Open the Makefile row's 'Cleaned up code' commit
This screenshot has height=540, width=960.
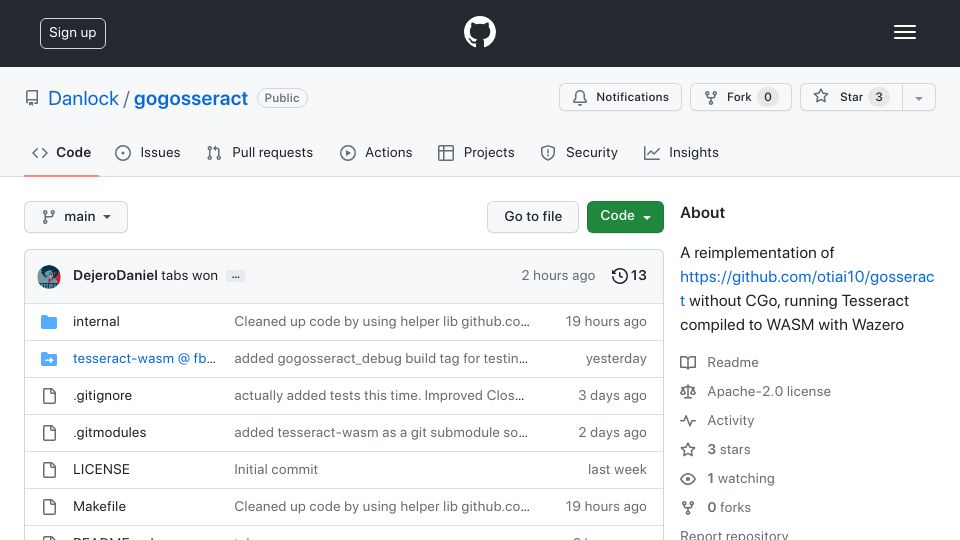click(x=381, y=506)
